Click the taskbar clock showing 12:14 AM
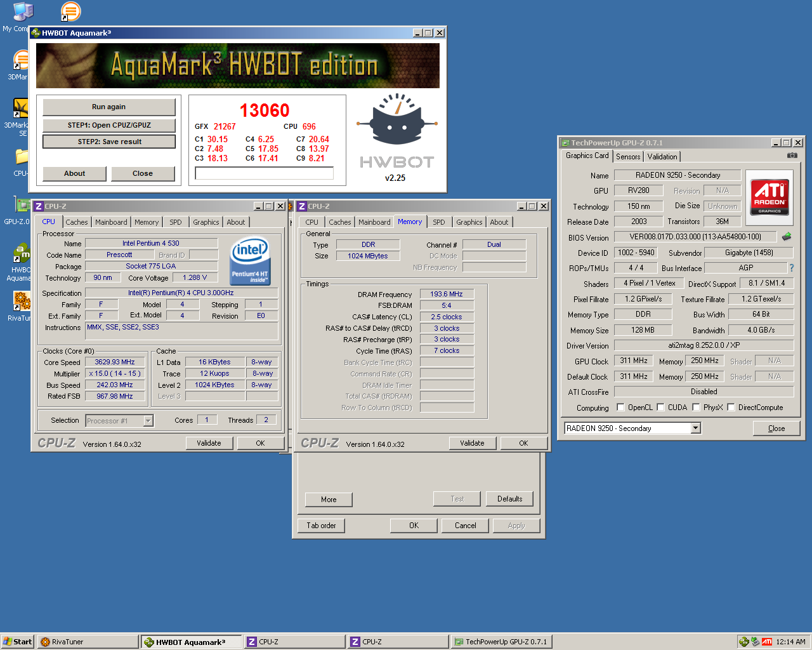 coord(791,642)
